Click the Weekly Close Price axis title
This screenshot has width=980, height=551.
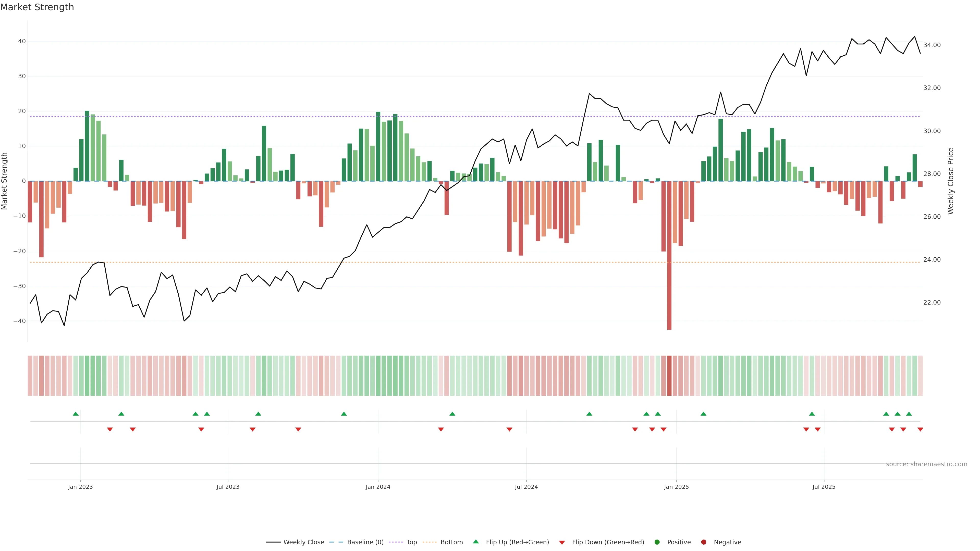[x=951, y=181]
